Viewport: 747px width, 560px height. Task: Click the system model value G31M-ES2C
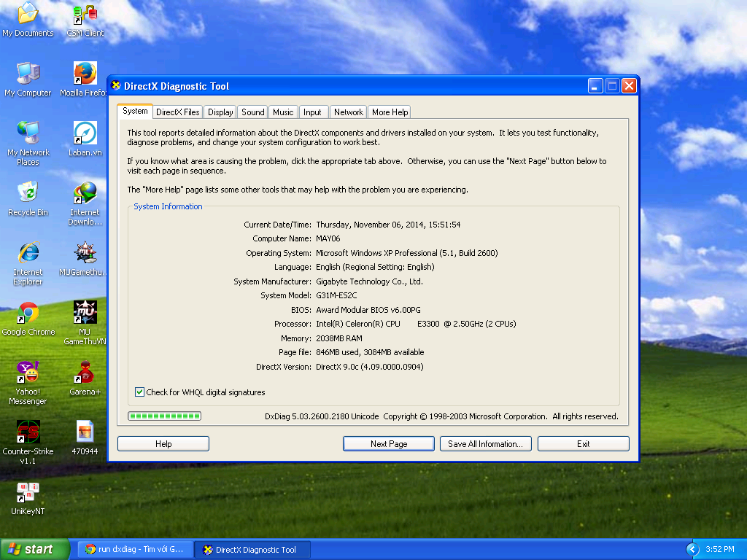coord(336,295)
